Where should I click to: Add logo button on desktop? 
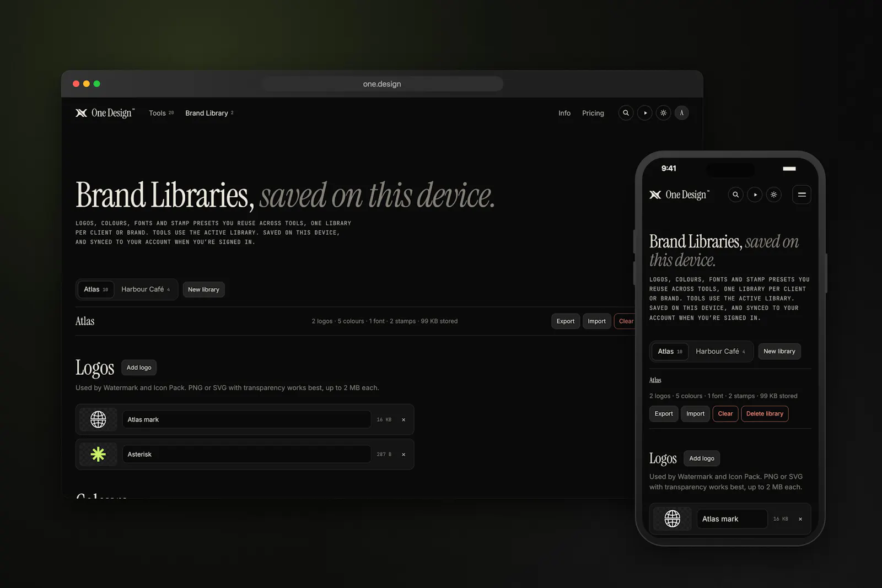click(139, 368)
